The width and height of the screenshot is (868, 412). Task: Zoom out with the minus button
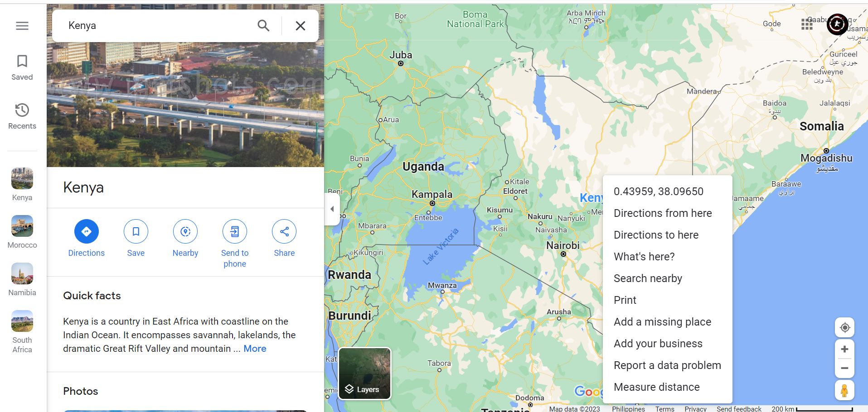click(x=844, y=368)
